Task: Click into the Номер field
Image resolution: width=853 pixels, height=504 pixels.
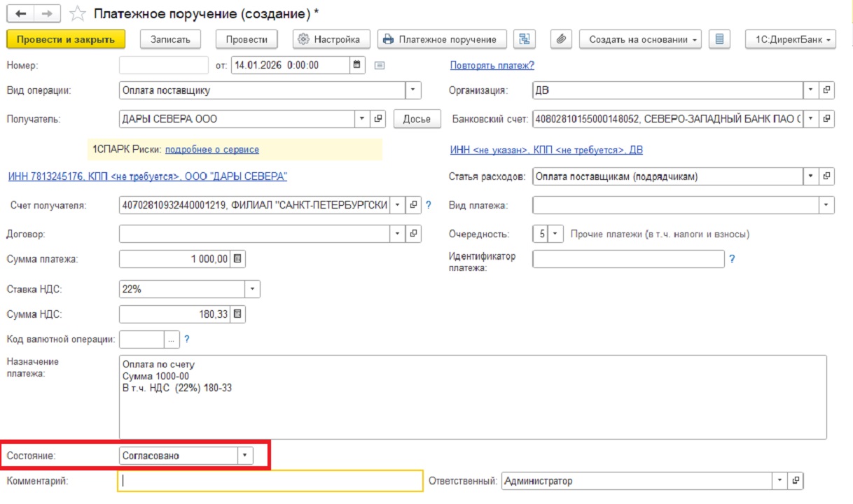Action: 165,65
